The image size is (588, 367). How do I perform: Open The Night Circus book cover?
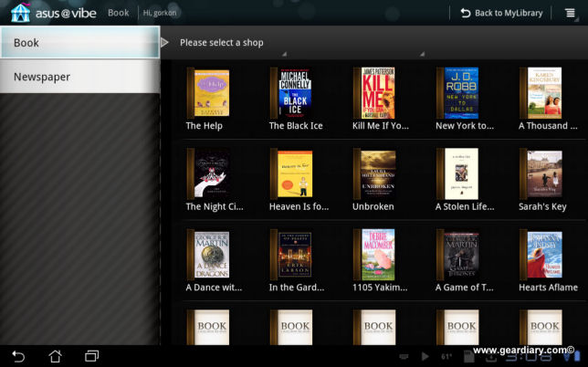tap(208, 173)
